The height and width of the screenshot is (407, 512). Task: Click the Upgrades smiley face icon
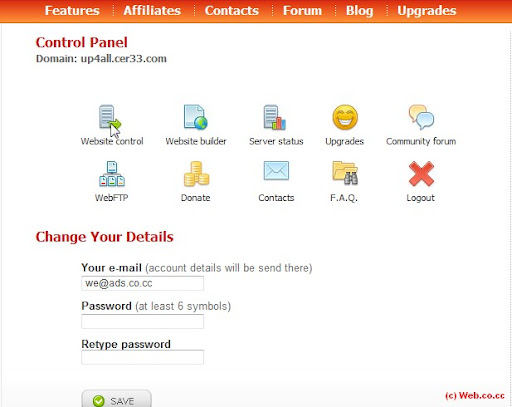click(x=345, y=117)
